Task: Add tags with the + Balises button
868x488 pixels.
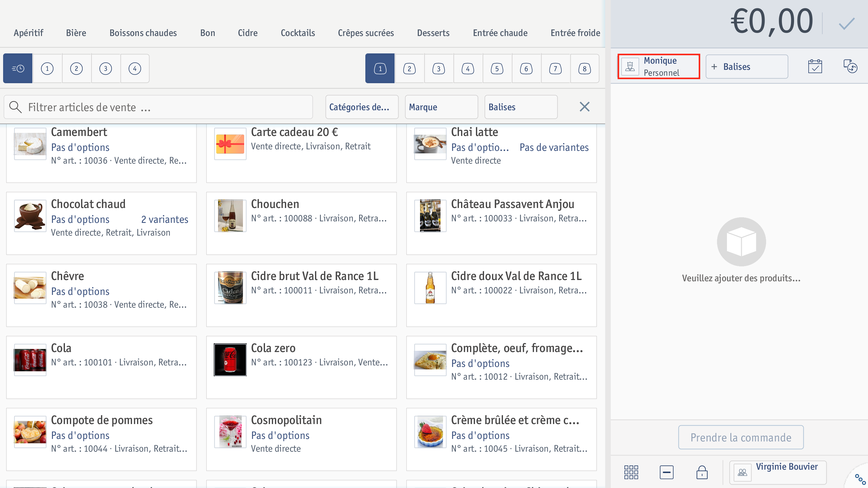Action: pyautogui.click(x=747, y=67)
